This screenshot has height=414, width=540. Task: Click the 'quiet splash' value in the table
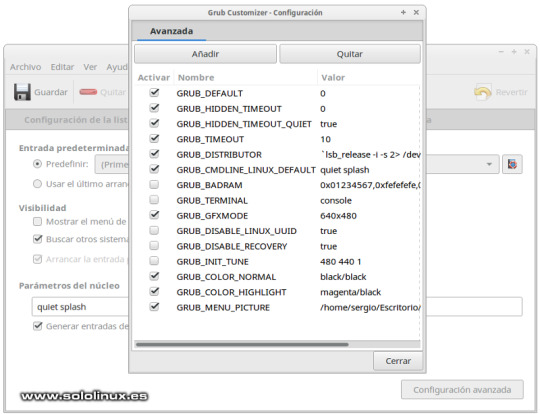click(344, 170)
